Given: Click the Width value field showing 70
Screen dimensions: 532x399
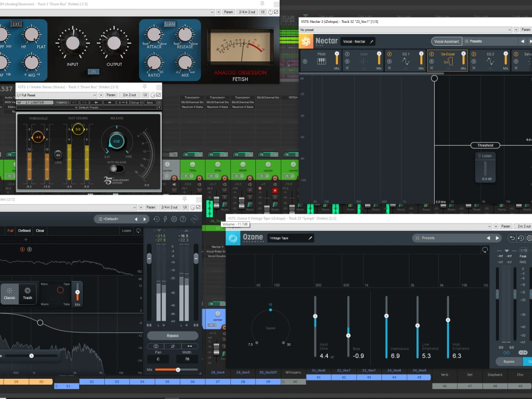Looking at the screenshot, I should [x=187, y=359].
